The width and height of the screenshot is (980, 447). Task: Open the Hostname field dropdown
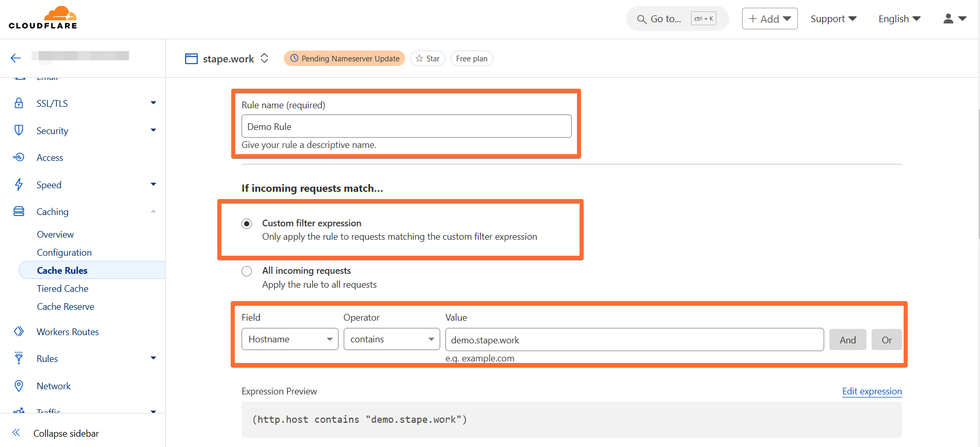(x=290, y=339)
